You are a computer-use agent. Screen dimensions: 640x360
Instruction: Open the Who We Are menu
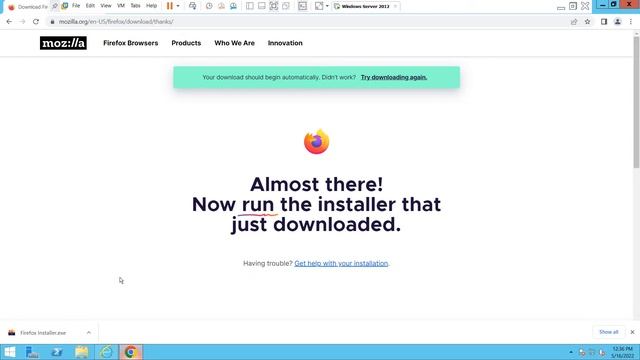[234, 43]
